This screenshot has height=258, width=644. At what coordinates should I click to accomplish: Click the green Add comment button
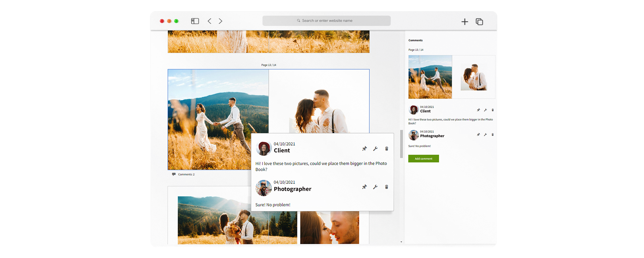423,159
